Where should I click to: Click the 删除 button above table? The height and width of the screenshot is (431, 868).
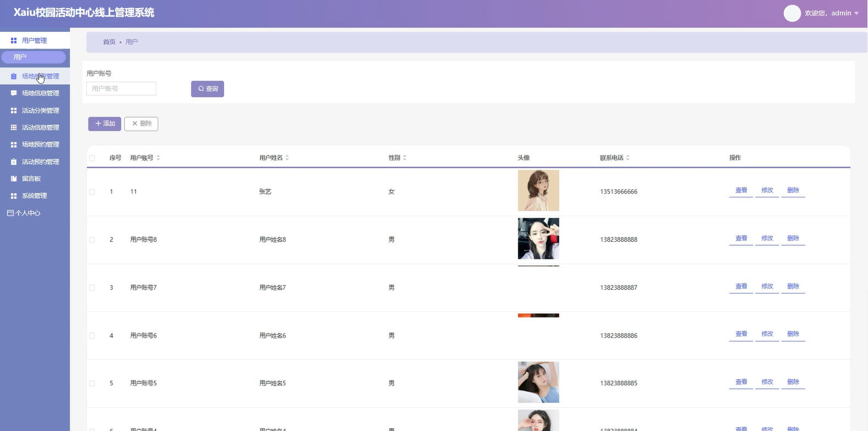point(141,124)
